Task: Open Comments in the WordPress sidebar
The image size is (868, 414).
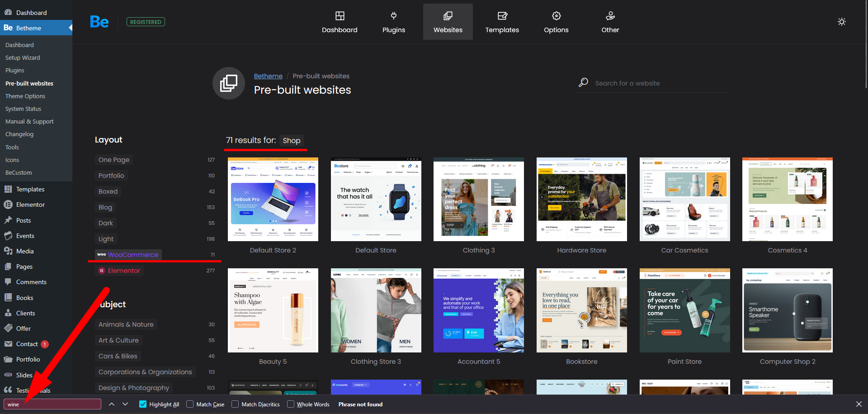Action: tap(31, 282)
